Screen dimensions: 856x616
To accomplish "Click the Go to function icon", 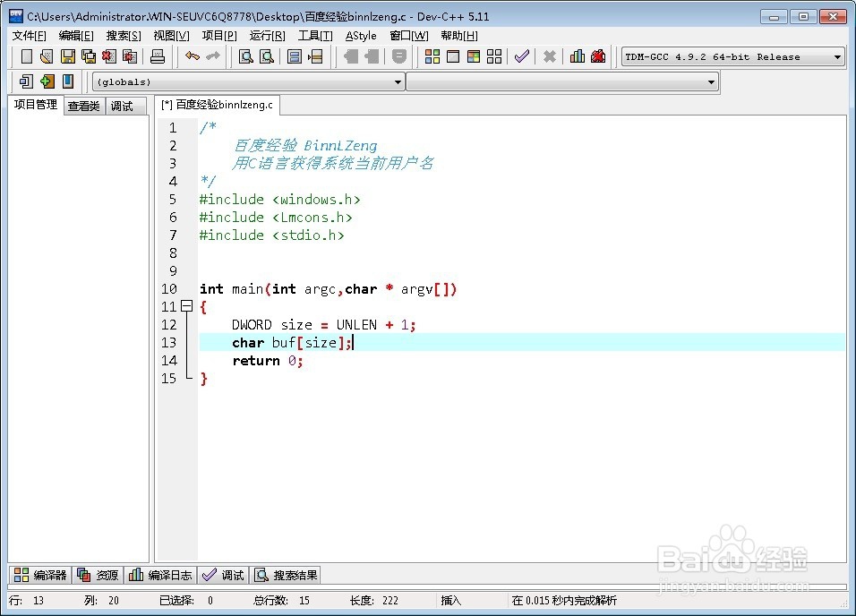I will coord(295,56).
